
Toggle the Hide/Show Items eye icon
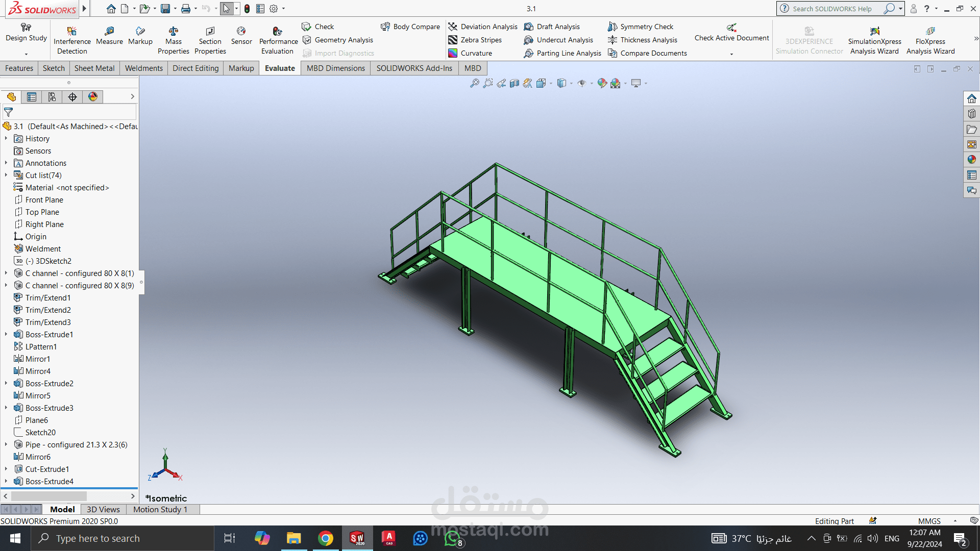[x=581, y=83]
